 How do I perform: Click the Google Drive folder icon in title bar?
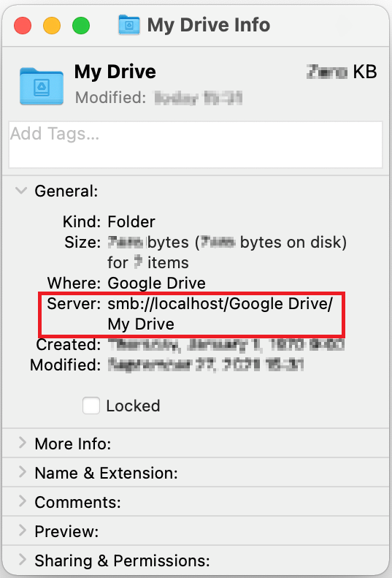129,25
